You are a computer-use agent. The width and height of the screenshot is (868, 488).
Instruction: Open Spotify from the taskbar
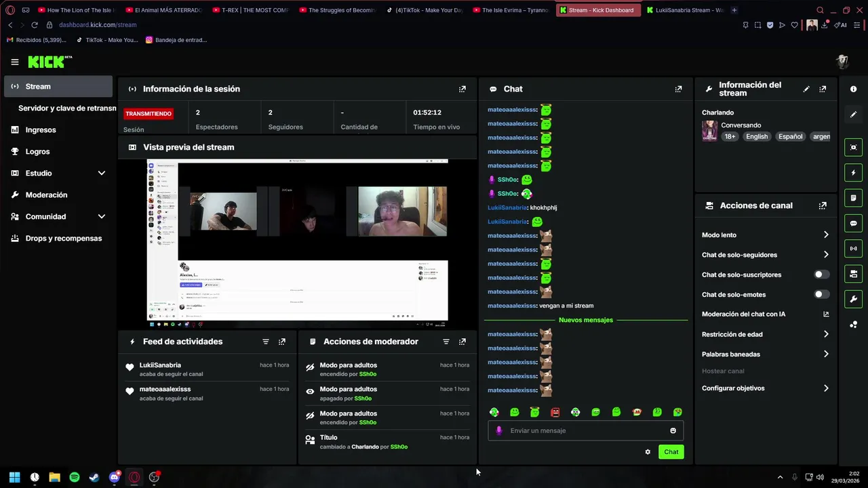pos(75,477)
